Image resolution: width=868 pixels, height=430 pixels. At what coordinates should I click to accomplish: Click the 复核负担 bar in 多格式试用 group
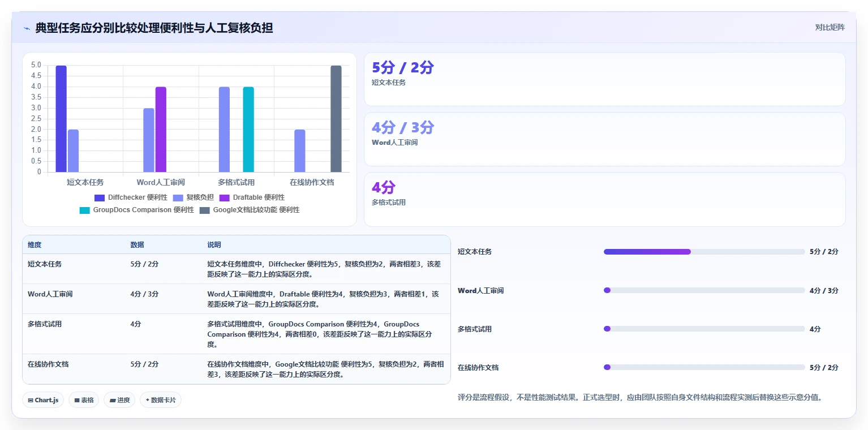point(224,130)
